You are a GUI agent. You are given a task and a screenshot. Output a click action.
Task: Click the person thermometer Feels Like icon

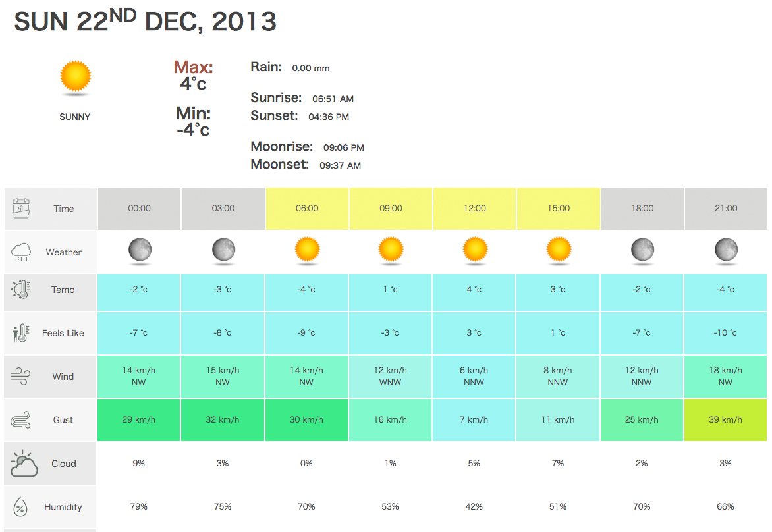coord(21,333)
